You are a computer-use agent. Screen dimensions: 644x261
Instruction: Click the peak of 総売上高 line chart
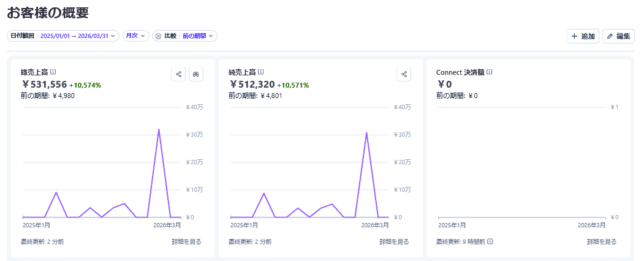[159, 130]
